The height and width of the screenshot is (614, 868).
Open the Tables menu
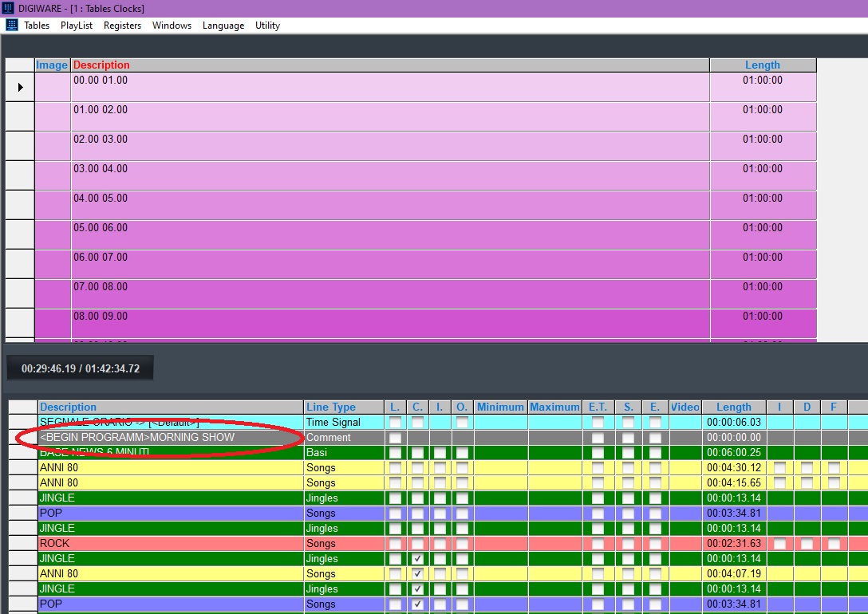pos(37,26)
